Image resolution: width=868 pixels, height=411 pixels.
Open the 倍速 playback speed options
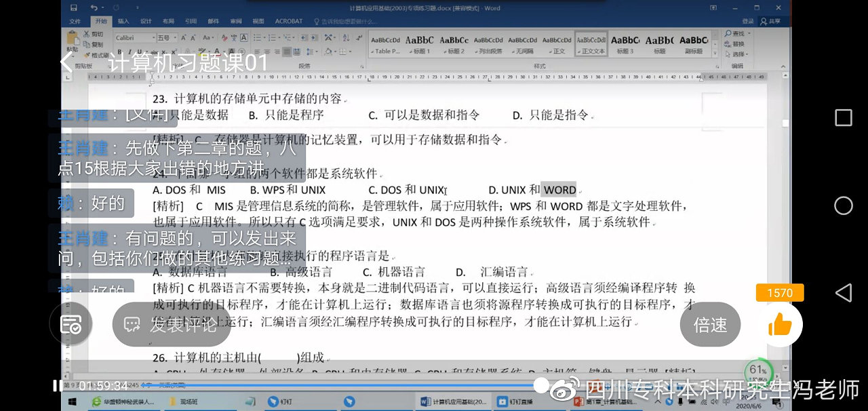[x=710, y=325]
